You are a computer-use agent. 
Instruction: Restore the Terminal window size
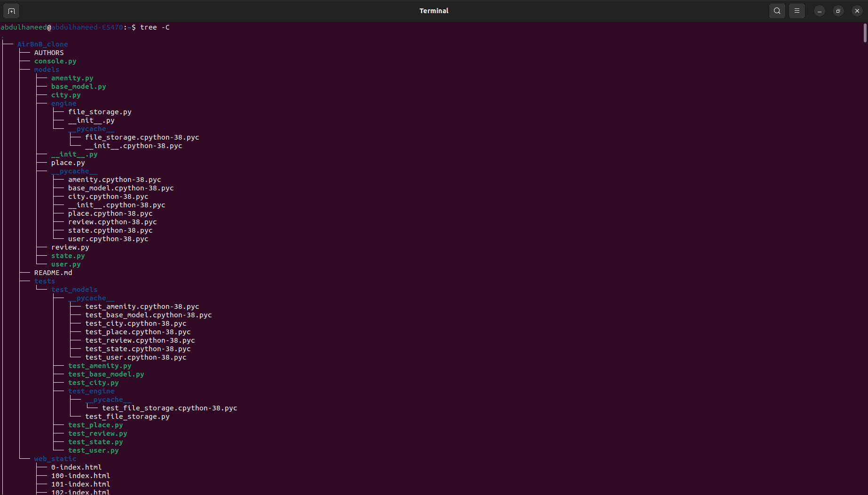(838, 11)
